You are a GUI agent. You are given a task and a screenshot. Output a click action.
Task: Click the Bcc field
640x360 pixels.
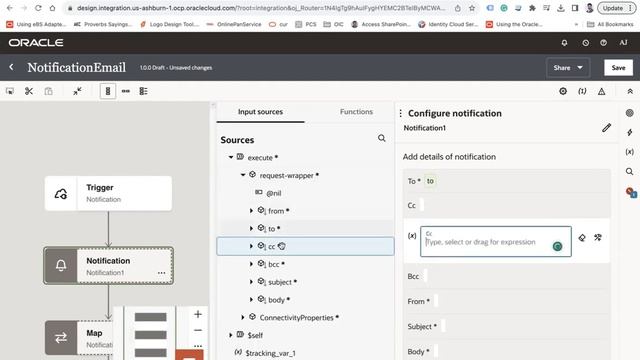coord(506,276)
